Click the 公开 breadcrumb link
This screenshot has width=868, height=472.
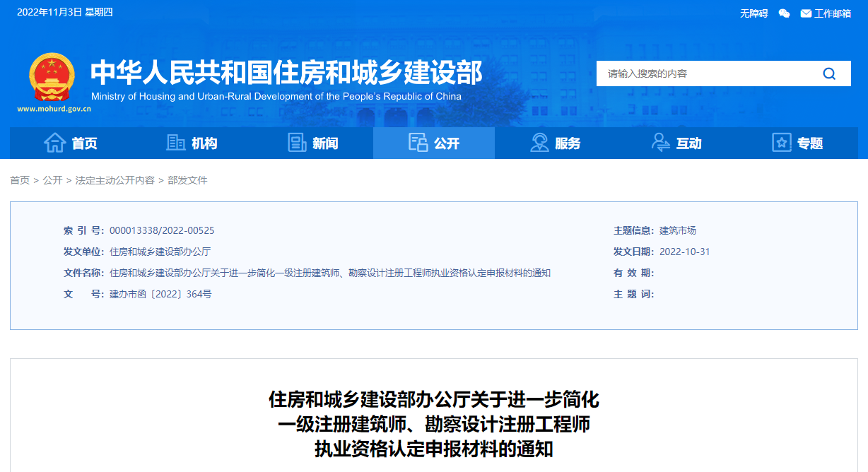coord(52,180)
